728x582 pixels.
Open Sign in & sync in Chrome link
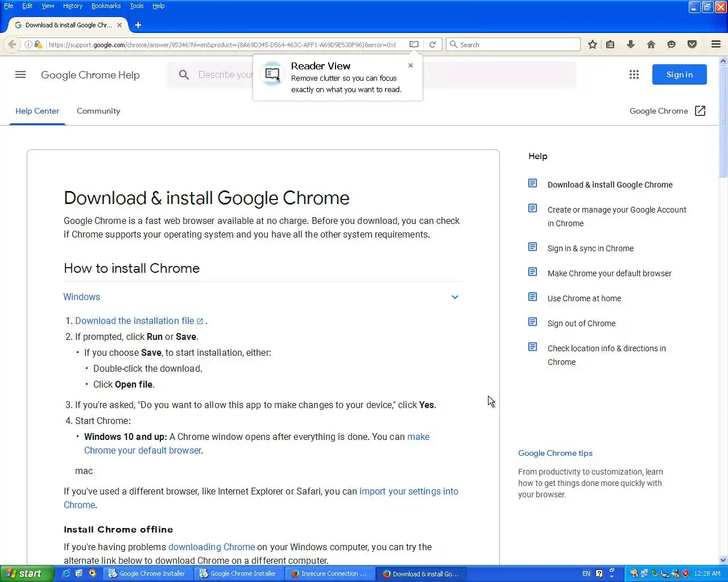click(590, 248)
